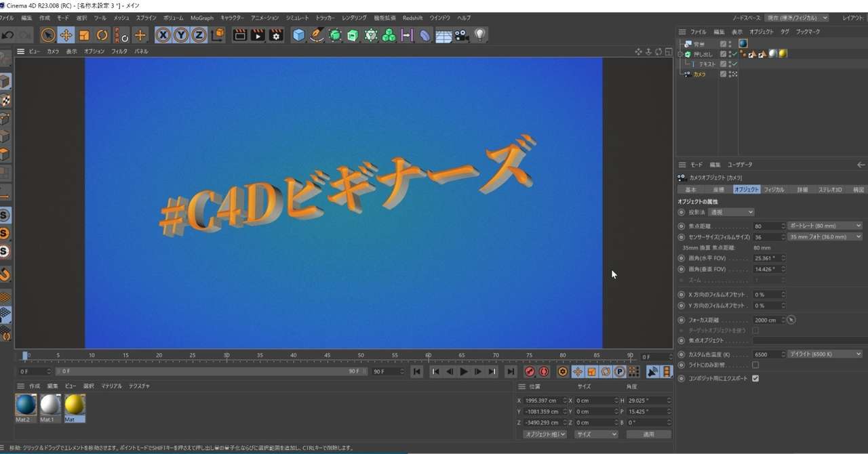Toggle sound playback speaker icon
Viewport: 868px width, 454px height.
tap(652, 372)
